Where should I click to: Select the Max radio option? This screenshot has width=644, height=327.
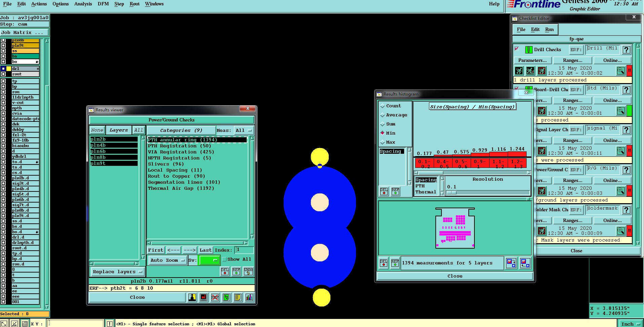click(x=383, y=142)
